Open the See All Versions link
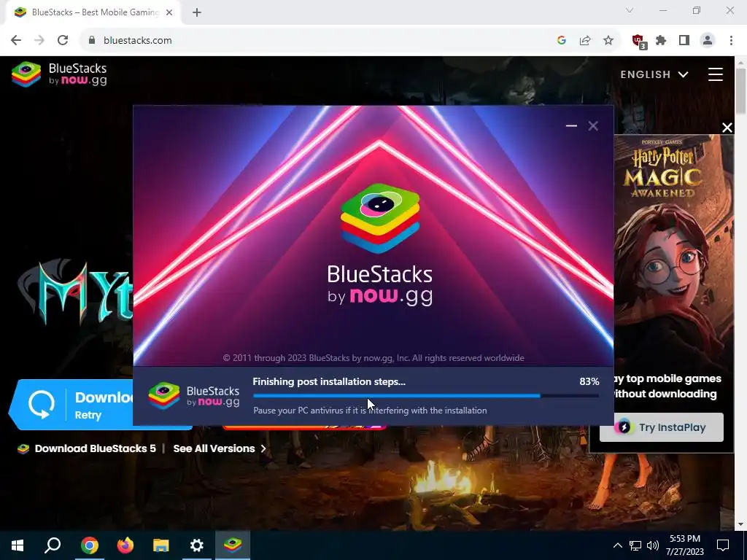This screenshot has height=560, width=747. (x=219, y=448)
